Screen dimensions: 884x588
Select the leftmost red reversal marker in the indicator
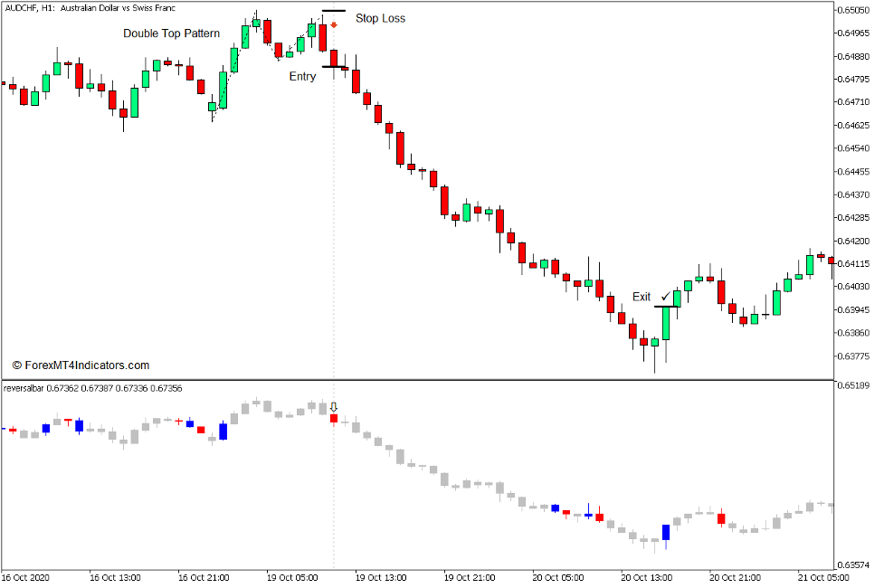point(14,431)
